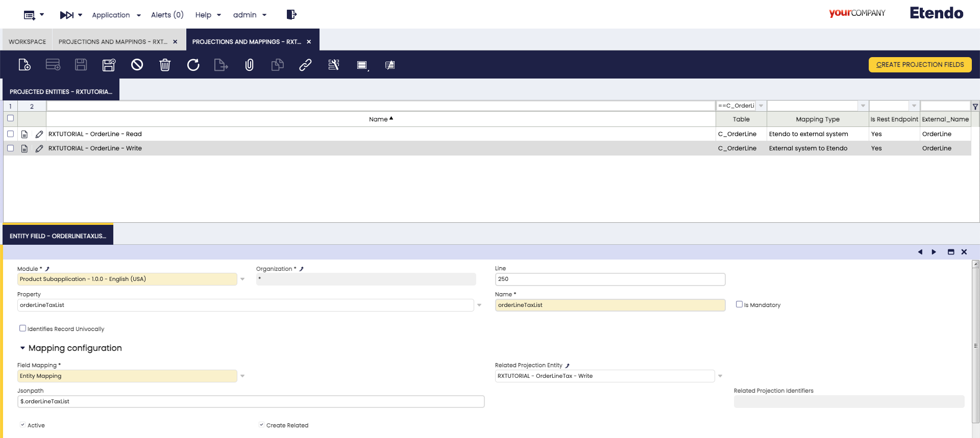Open the personalization view icon
Image resolution: width=980 pixels, height=438 pixels.
[362, 65]
